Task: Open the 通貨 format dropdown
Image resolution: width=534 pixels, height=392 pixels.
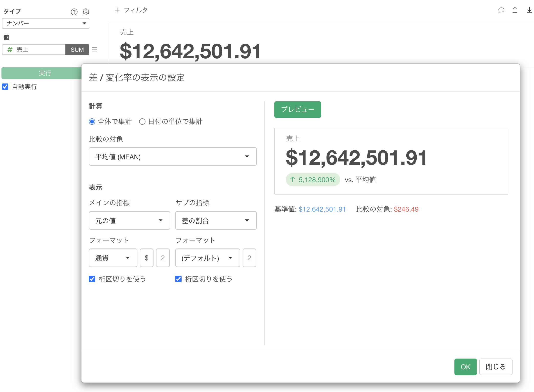Action: (x=113, y=258)
